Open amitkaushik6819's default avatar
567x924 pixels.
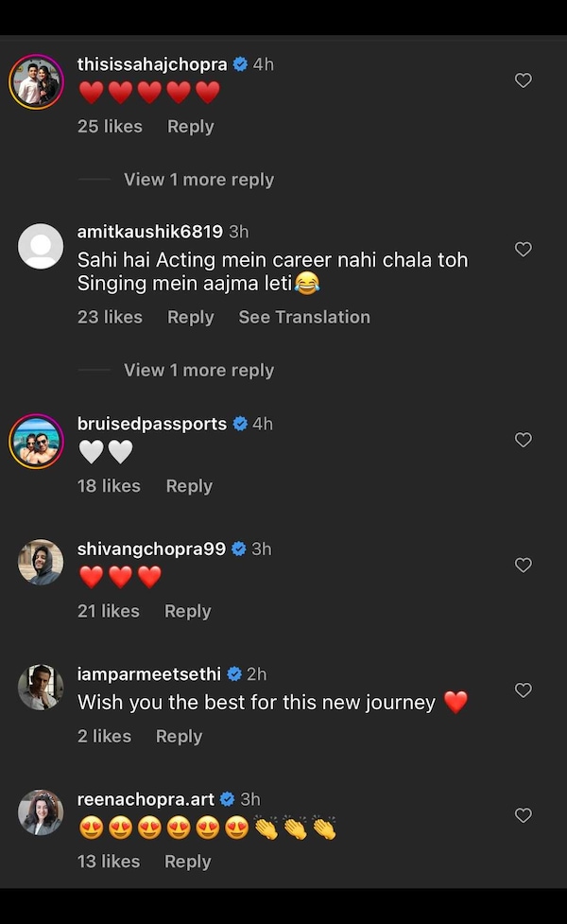click(41, 247)
